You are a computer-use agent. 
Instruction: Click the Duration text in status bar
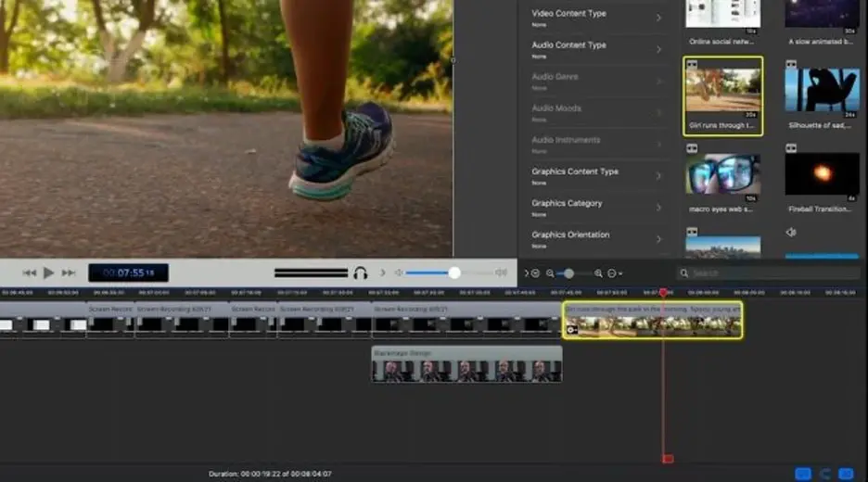[x=270, y=474]
